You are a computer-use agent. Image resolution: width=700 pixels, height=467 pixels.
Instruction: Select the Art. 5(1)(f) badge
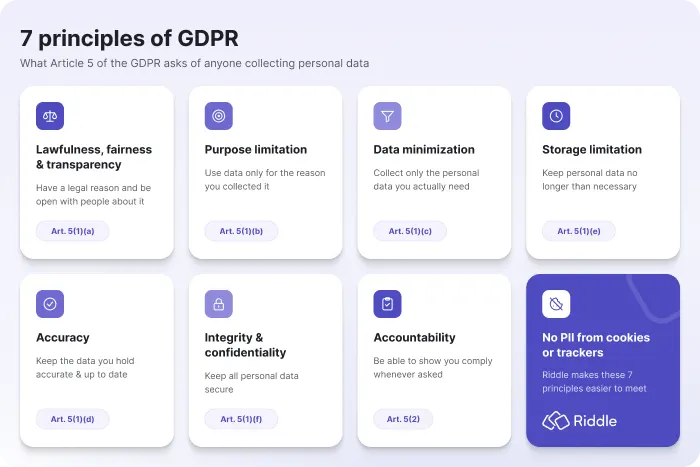241,419
